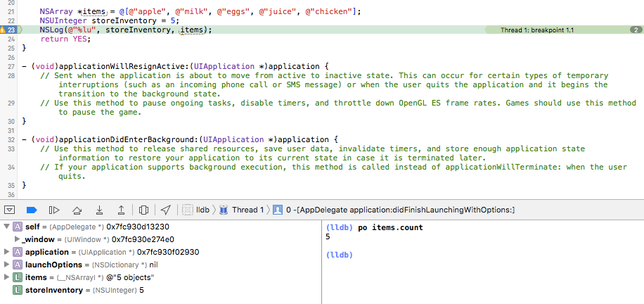Expand the items array variable
The width and height of the screenshot is (644, 304).
pos(6,277)
